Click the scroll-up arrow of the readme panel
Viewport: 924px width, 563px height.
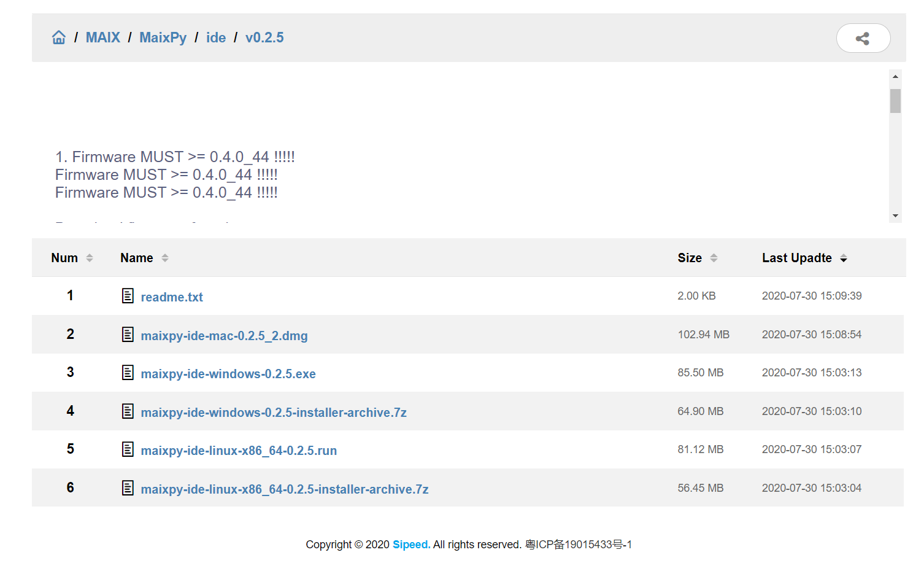point(896,76)
